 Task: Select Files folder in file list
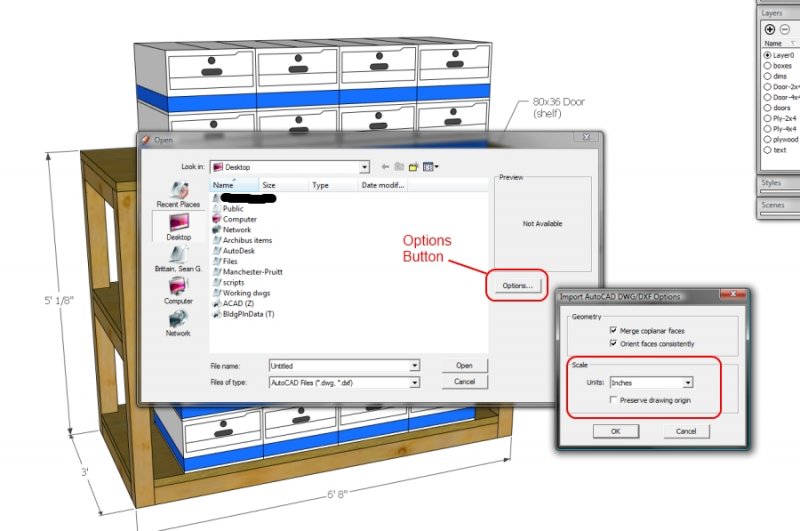pyautogui.click(x=225, y=261)
